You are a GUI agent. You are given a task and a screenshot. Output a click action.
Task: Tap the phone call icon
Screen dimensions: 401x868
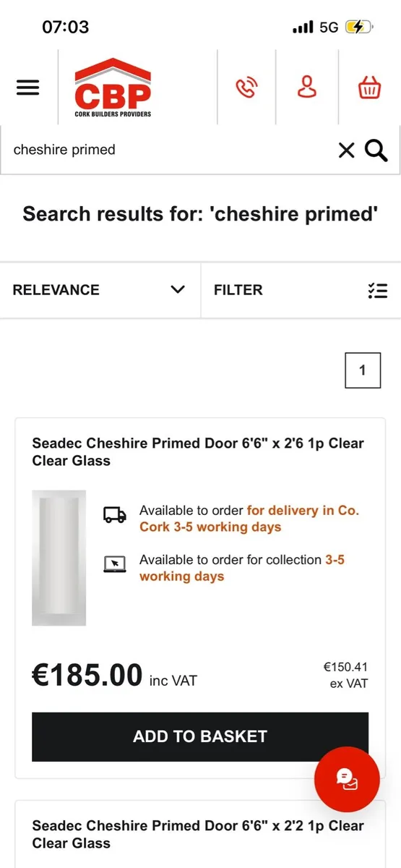[x=246, y=88]
